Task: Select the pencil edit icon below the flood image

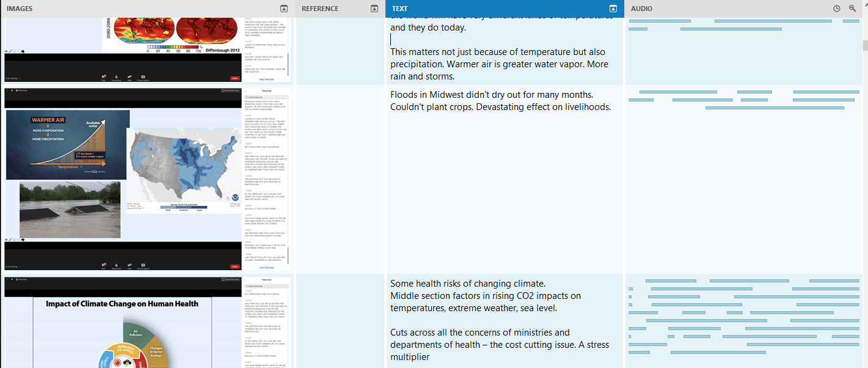Action: (x=10, y=240)
